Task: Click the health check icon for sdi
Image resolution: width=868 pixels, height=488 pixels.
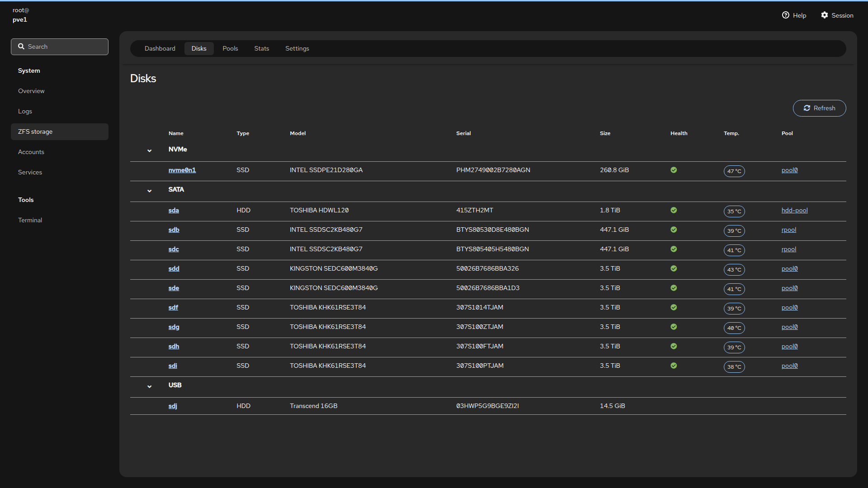Action: coord(674,366)
